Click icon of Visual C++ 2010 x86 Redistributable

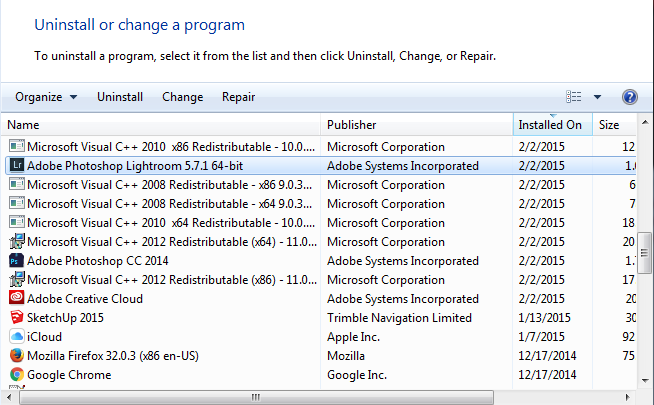(x=17, y=146)
